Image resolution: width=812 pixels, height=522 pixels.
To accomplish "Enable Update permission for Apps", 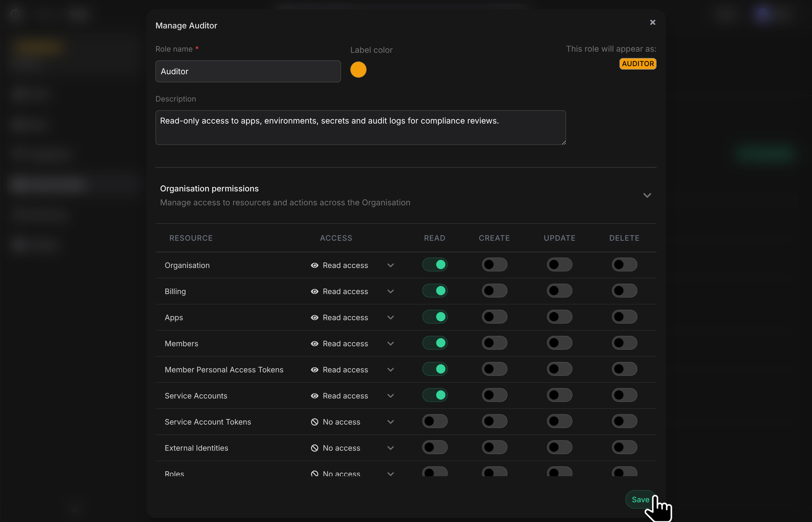I will tap(559, 317).
